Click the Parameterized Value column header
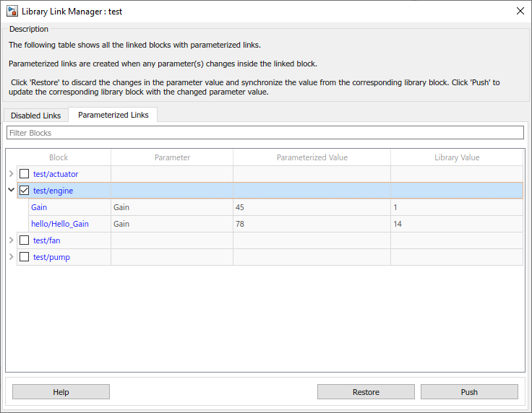 (x=312, y=157)
